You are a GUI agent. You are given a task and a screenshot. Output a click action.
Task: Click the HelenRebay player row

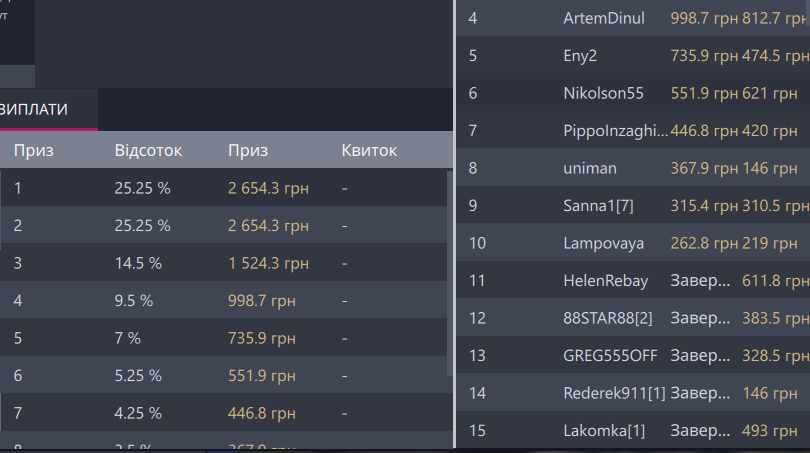(606, 281)
